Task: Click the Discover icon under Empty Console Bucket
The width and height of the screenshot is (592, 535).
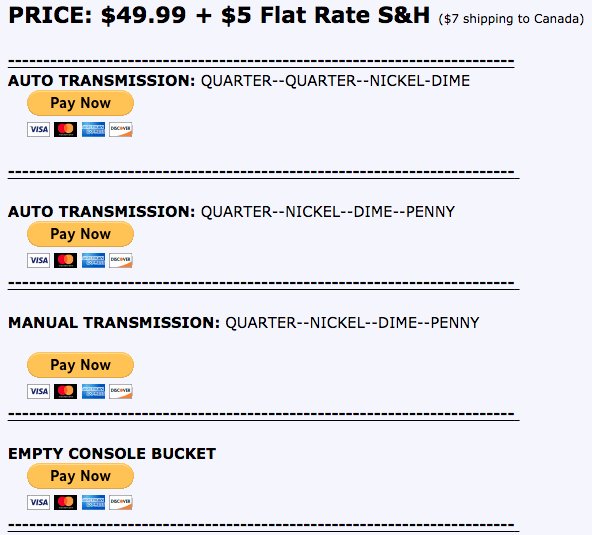Action: (x=121, y=502)
